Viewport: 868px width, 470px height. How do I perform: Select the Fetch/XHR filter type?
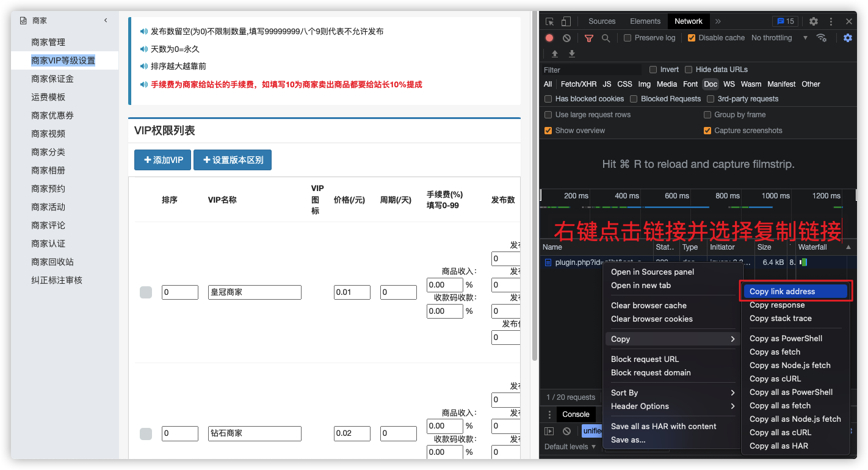pyautogui.click(x=579, y=84)
